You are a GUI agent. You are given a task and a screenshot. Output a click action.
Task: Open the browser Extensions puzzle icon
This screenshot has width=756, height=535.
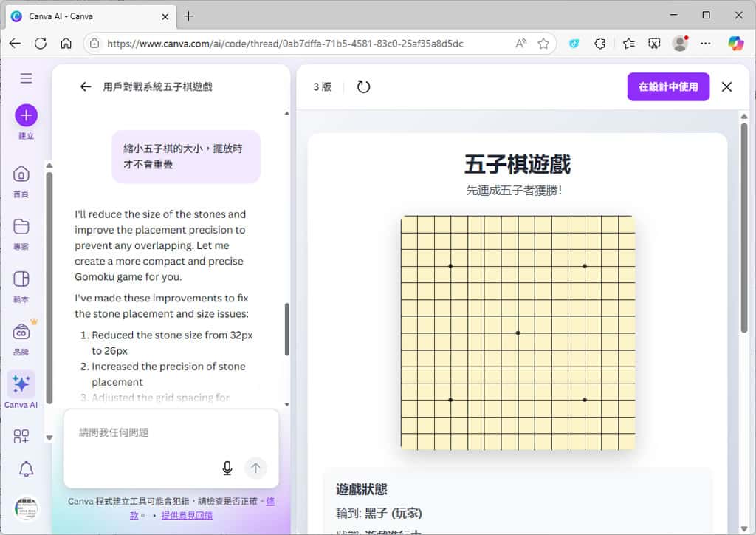[x=599, y=44]
